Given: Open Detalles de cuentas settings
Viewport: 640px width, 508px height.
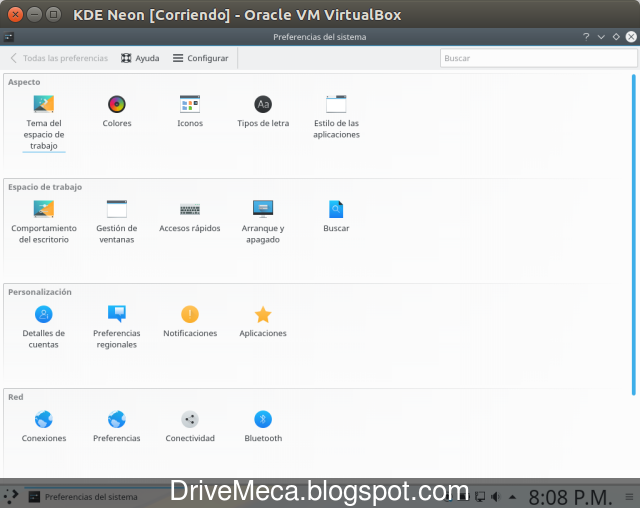Looking at the screenshot, I should pos(44,327).
